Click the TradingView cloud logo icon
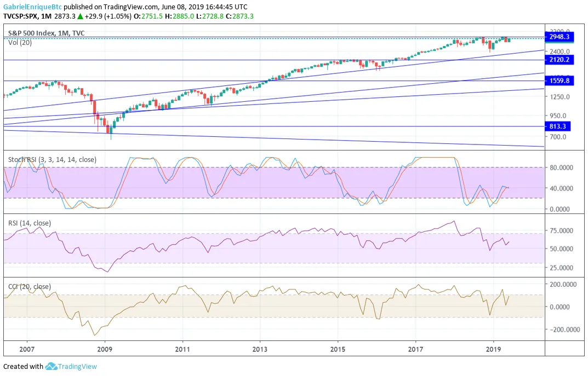 tap(50, 366)
